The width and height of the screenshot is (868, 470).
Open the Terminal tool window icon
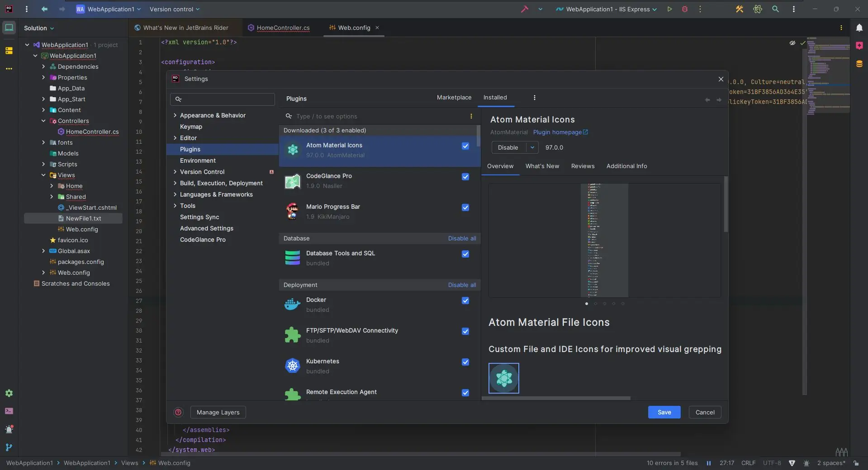(x=9, y=411)
